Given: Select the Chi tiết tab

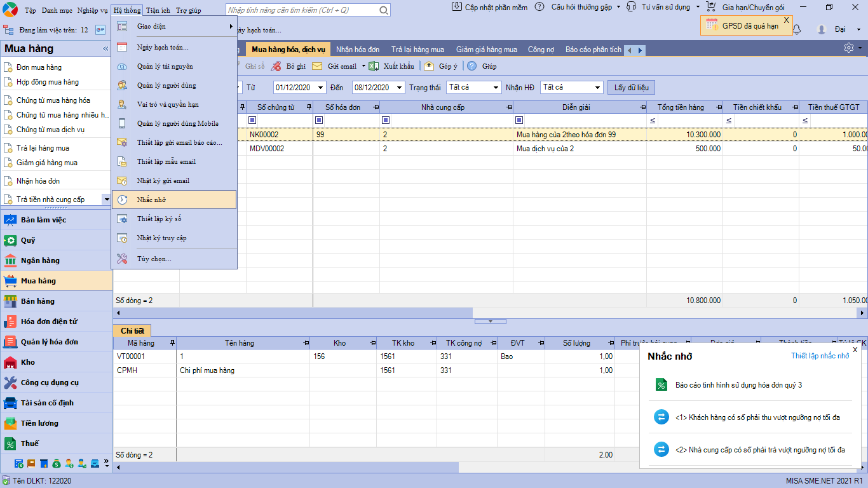Looking at the screenshot, I should coord(133,330).
